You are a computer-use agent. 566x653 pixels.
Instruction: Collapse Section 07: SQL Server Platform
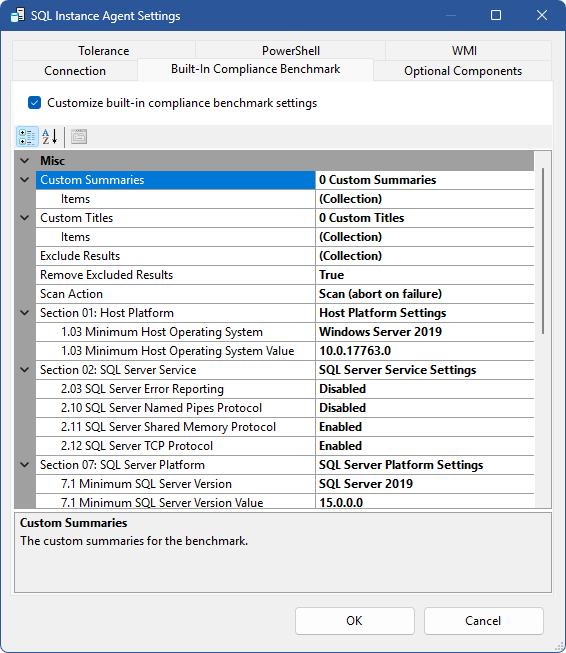tap(25, 465)
